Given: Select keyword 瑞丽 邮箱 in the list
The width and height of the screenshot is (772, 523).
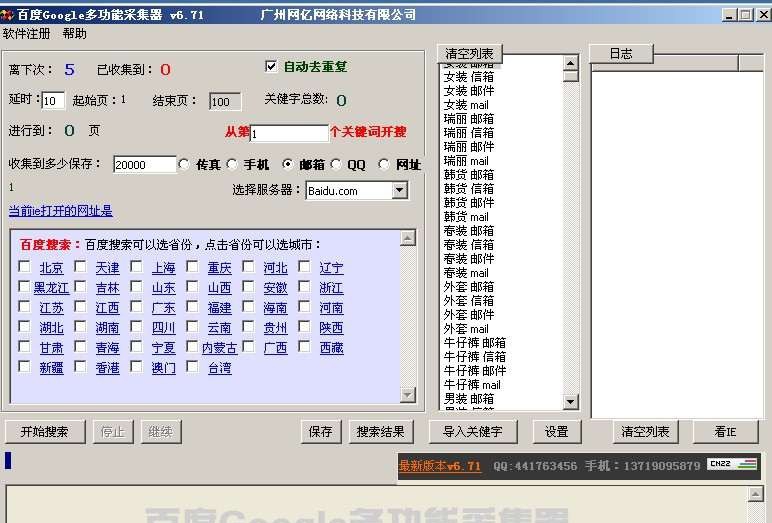Looking at the screenshot, I should point(469,119).
